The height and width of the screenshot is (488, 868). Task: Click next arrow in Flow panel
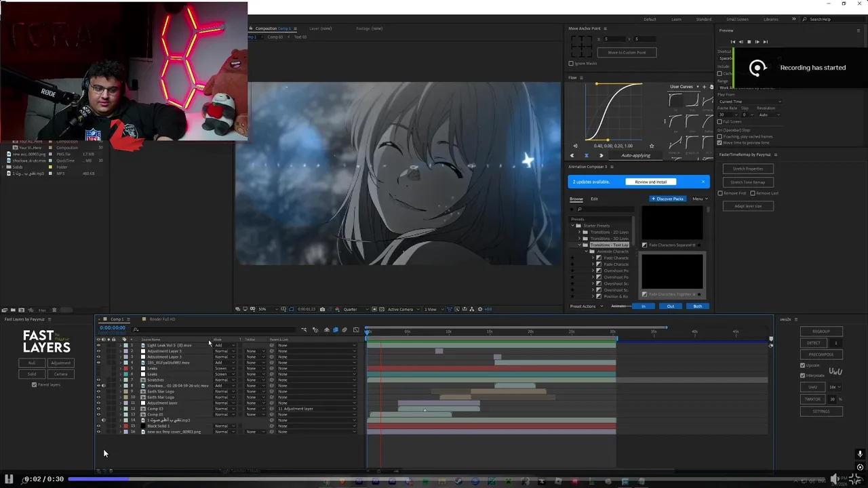601,155
